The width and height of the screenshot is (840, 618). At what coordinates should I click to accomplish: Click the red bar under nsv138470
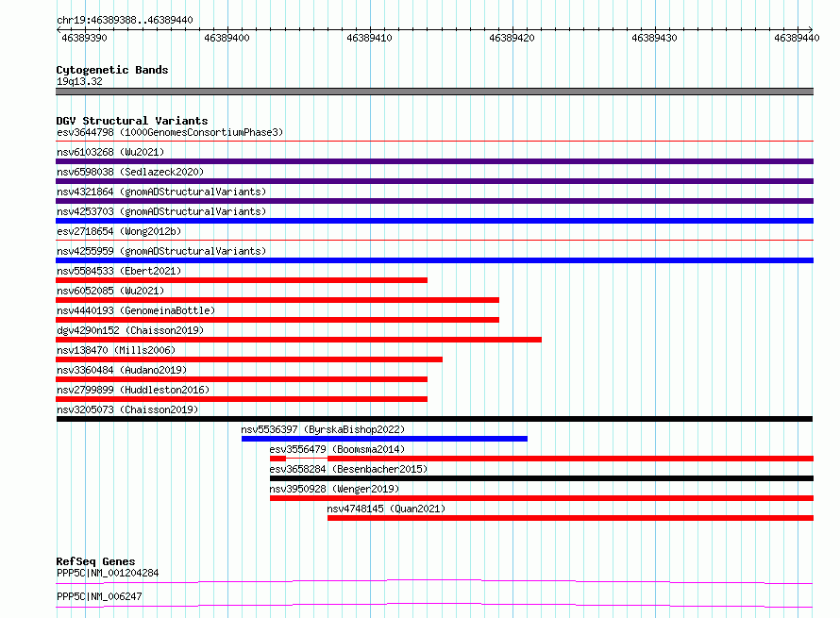[249, 359]
